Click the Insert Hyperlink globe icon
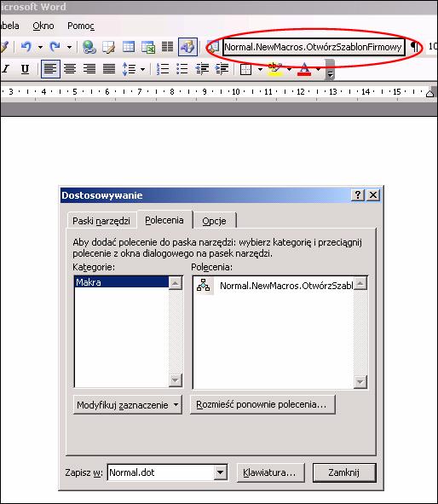 [x=89, y=47]
